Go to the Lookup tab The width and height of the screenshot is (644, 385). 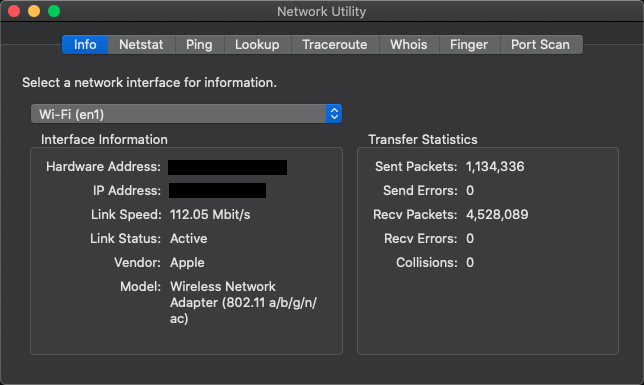click(257, 44)
